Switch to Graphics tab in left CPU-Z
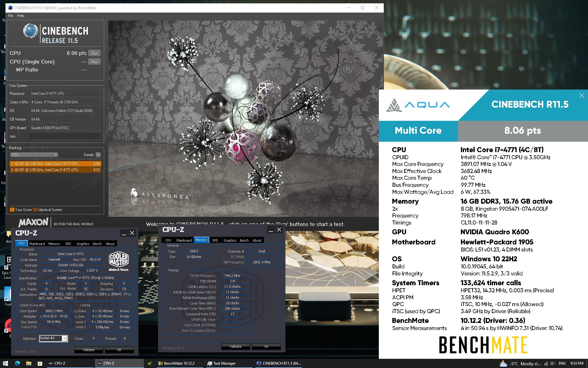 click(x=83, y=244)
